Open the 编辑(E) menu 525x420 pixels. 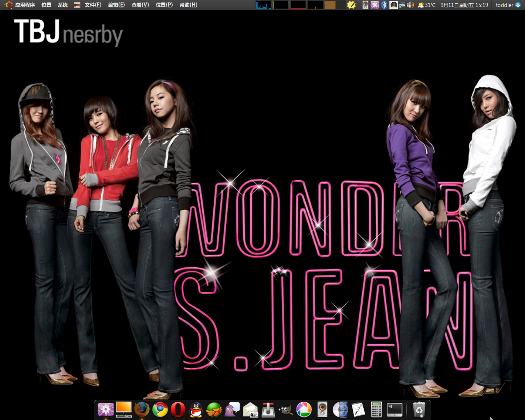116,5
